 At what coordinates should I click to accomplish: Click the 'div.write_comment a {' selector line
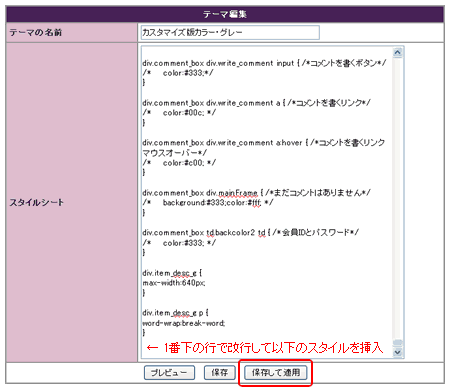point(256,103)
